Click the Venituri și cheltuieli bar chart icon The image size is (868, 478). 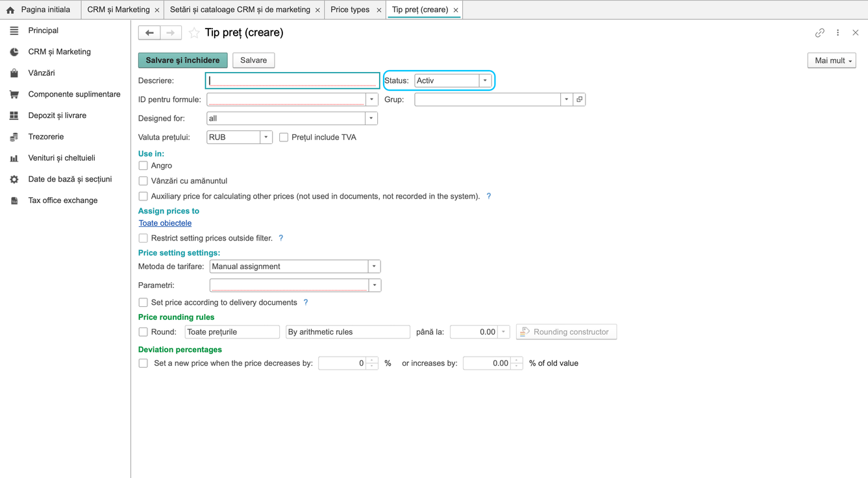[14, 158]
